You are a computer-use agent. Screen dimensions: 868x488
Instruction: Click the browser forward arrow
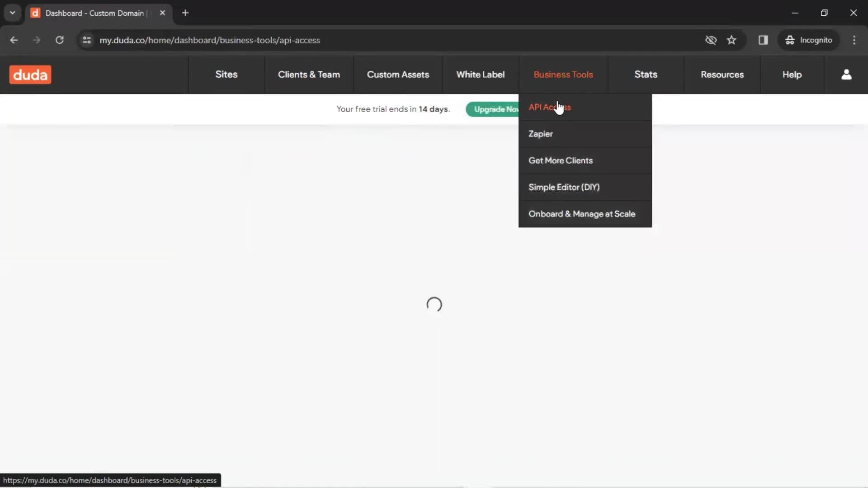pyautogui.click(x=37, y=40)
